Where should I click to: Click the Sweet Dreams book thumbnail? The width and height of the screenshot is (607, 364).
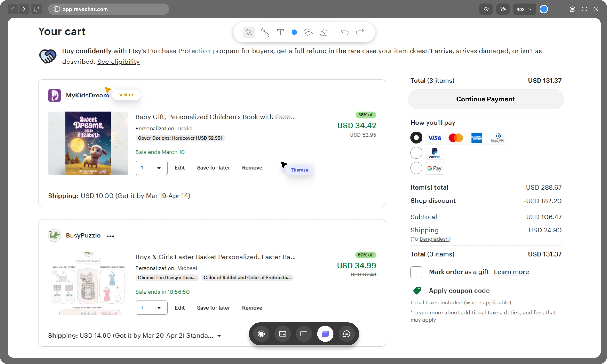[88, 143]
